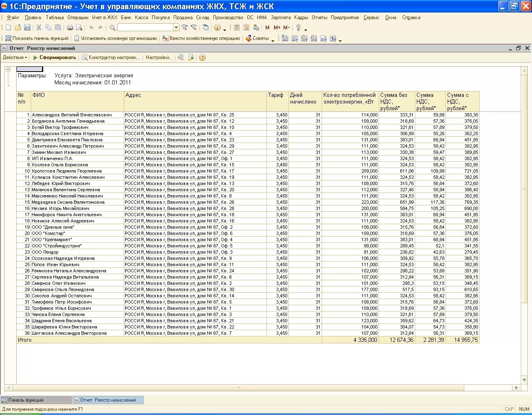Click the Настройки... button
The height and width of the screenshot is (415, 532).
click(x=159, y=57)
